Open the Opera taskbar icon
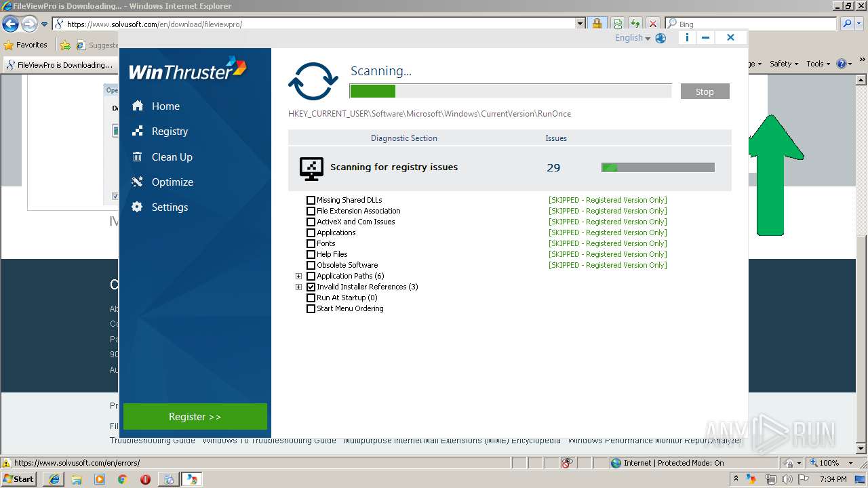This screenshot has height=488, width=868. [x=145, y=479]
